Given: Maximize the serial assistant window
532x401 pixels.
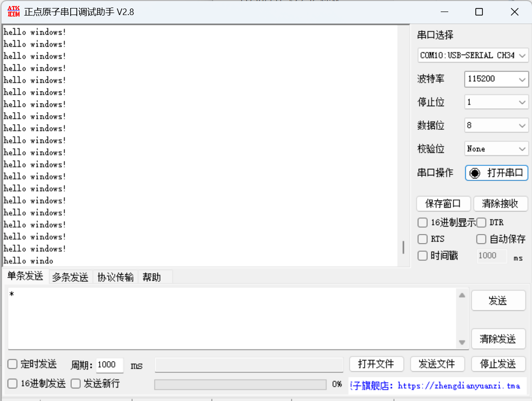Looking at the screenshot, I should pos(479,12).
